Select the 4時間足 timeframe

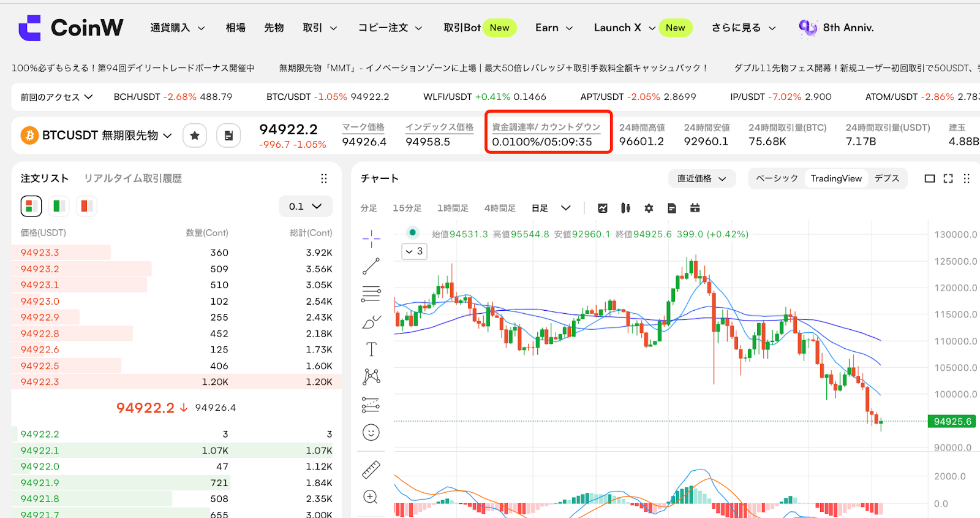pos(500,208)
